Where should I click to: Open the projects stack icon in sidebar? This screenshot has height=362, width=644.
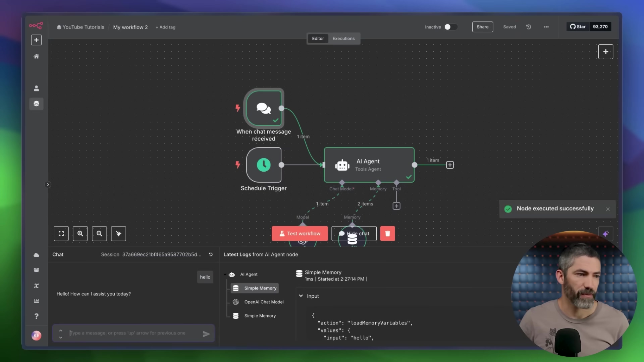point(36,104)
